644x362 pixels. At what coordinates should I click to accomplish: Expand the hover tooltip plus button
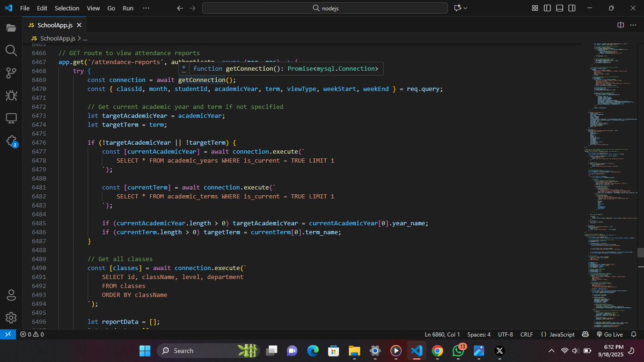pyautogui.click(x=184, y=67)
